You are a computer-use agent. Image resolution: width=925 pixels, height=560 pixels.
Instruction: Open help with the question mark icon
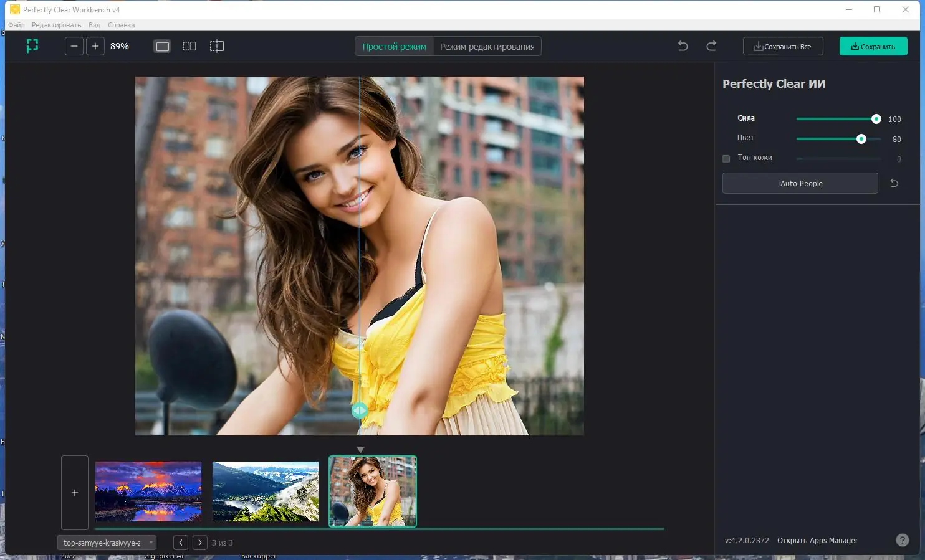pos(902,540)
